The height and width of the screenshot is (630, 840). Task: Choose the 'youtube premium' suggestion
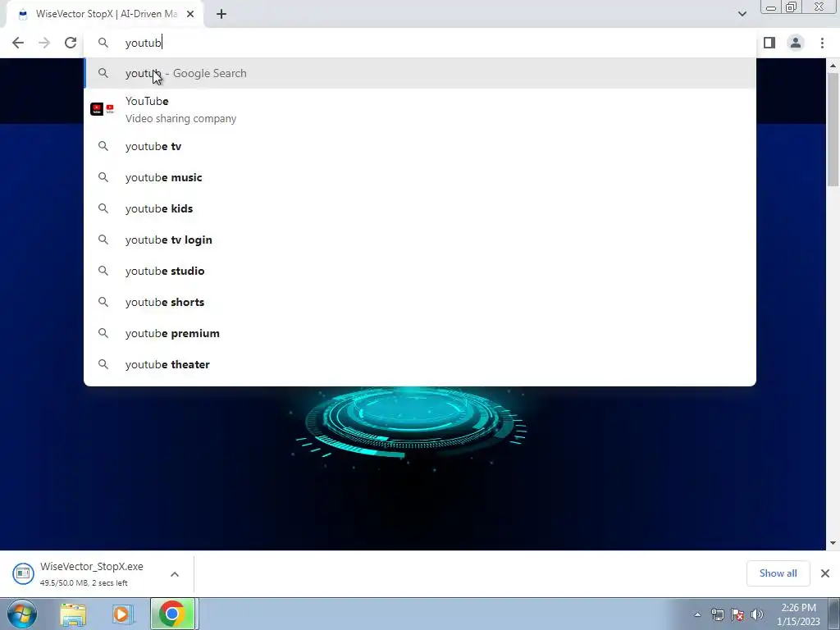click(x=420, y=333)
